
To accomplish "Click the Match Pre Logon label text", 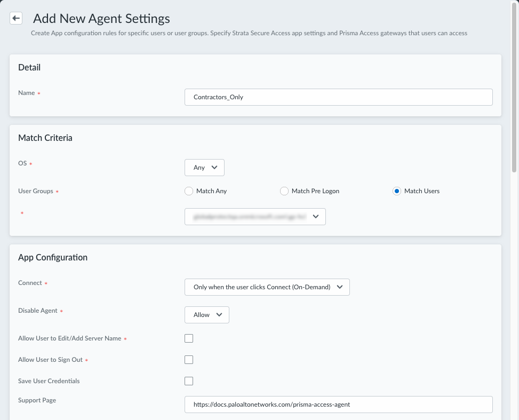I will tap(315, 191).
